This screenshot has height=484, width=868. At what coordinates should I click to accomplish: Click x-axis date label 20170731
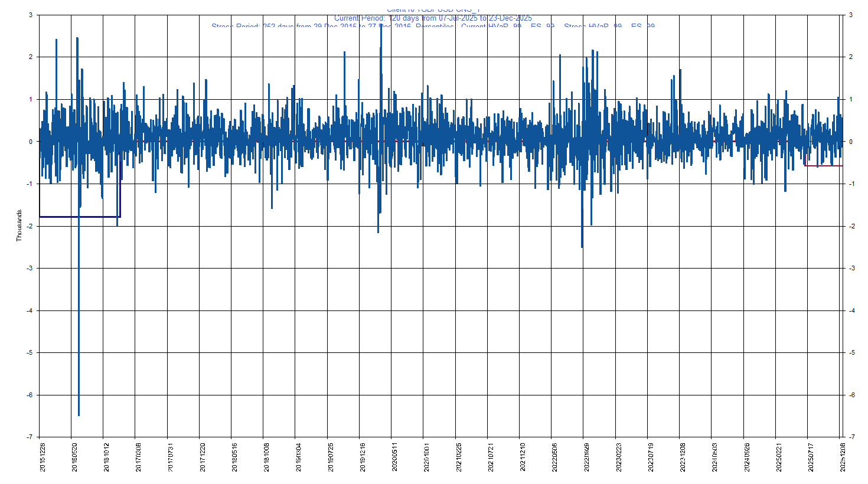tap(171, 457)
